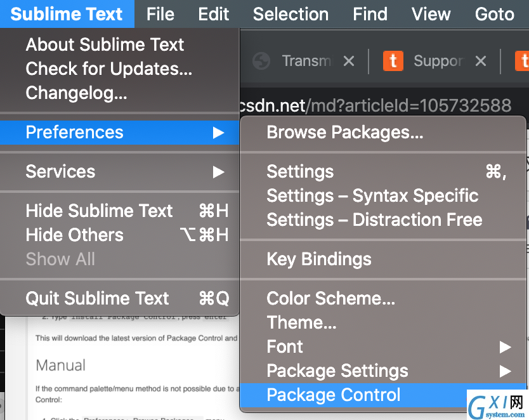Choose Hide Sublime Text

[x=119, y=211]
